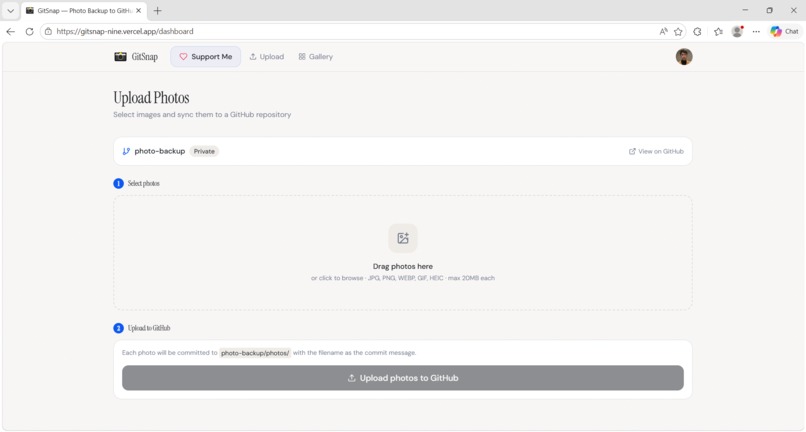Click the GitSnap camera logo icon

tap(120, 57)
